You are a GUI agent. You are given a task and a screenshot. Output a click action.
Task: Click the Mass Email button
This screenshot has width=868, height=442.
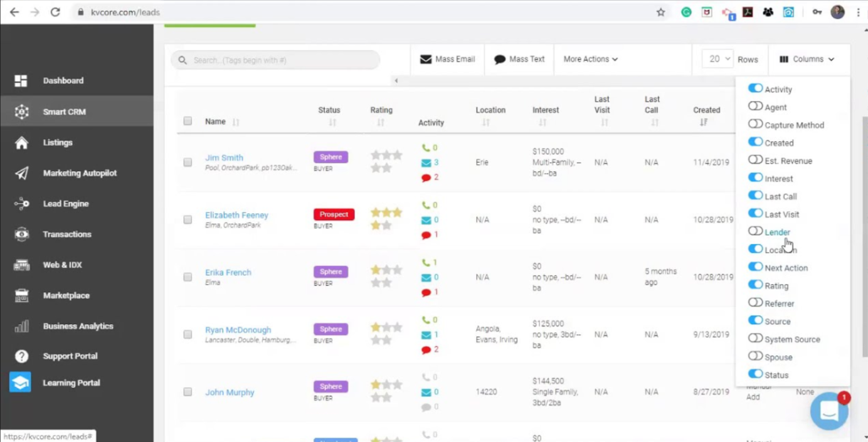pyautogui.click(x=447, y=59)
